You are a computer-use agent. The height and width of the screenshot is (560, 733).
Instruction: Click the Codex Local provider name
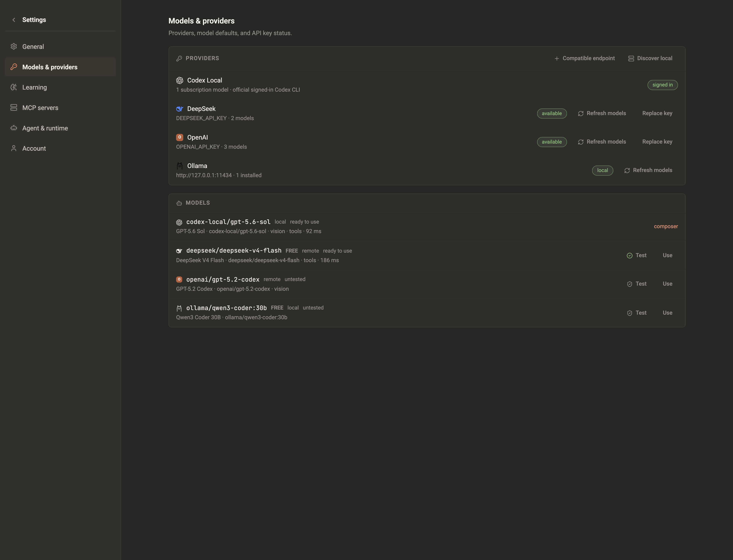(205, 80)
